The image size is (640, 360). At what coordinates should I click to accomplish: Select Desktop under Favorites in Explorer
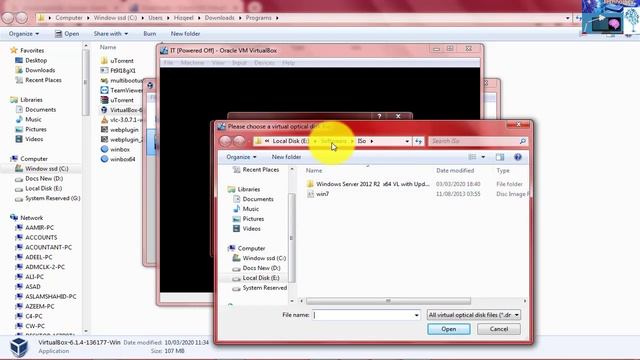[31, 60]
